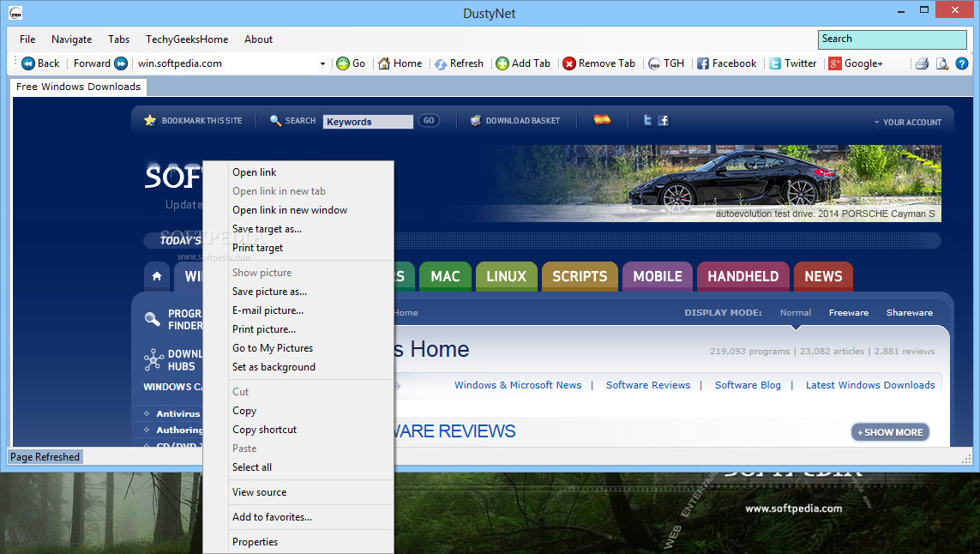Click the Download Hubs icon
Image resolution: width=980 pixels, height=554 pixels.
click(153, 359)
